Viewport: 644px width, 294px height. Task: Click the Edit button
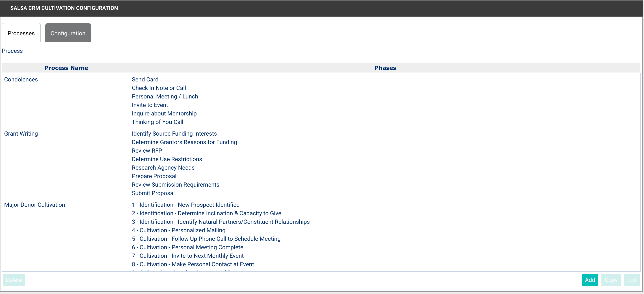(x=632, y=280)
